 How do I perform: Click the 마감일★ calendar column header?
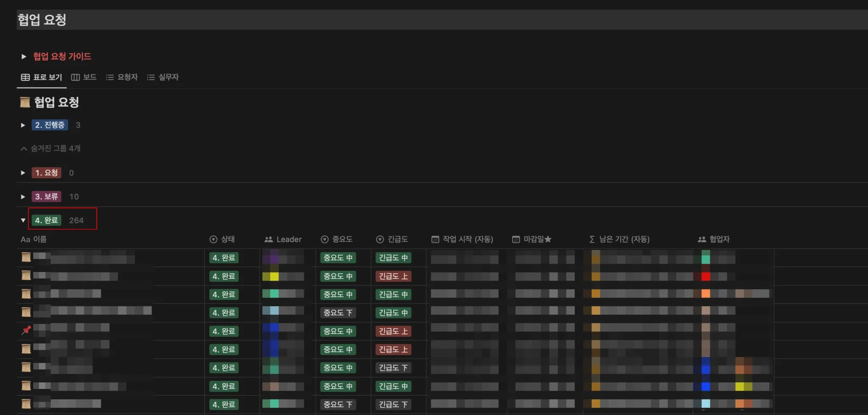[x=532, y=240]
